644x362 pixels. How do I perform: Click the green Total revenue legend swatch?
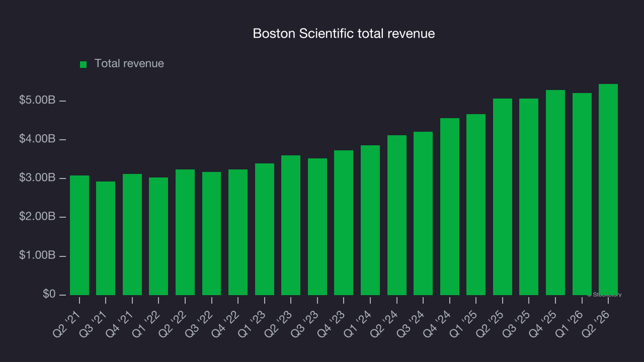tap(84, 64)
